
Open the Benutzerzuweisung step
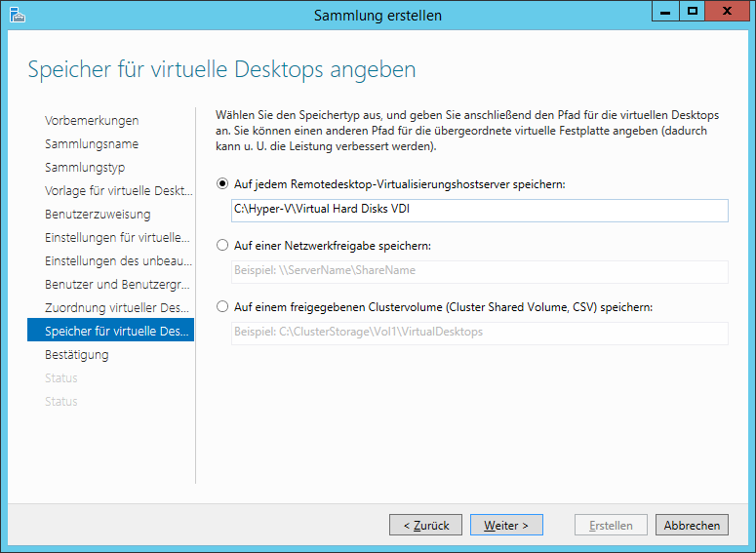pos(98,214)
